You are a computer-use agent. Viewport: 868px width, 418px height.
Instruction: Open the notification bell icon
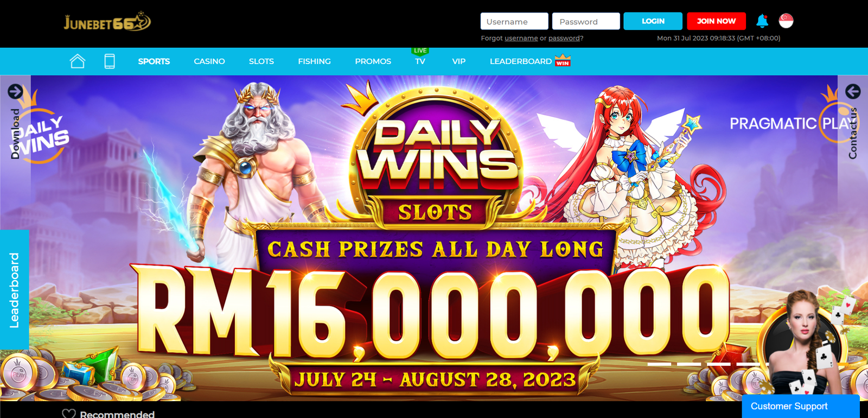coord(762,21)
